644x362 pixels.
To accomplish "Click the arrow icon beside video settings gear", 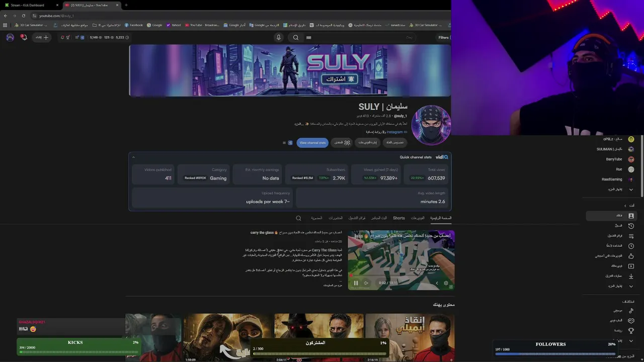I will click(437, 283).
